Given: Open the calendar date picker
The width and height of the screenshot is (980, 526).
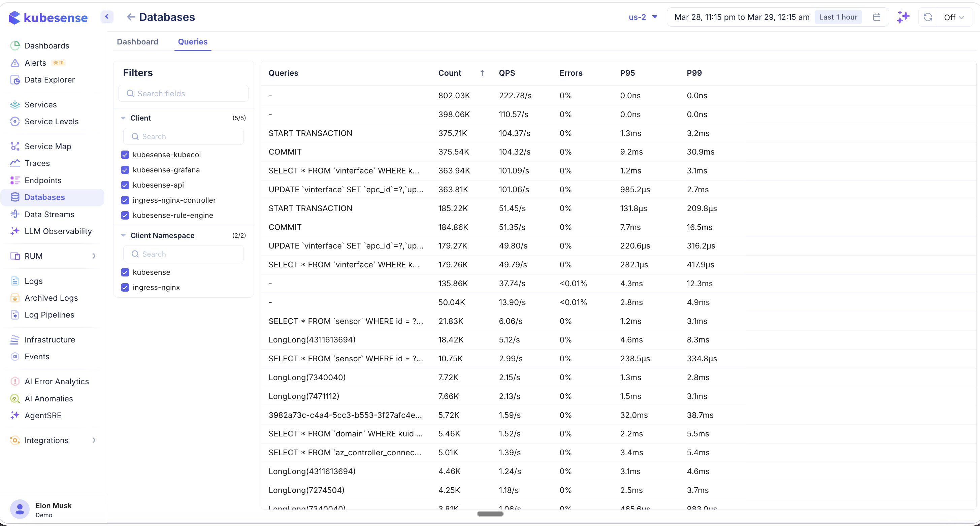Looking at the screenshot, I should tap(877, 17).
